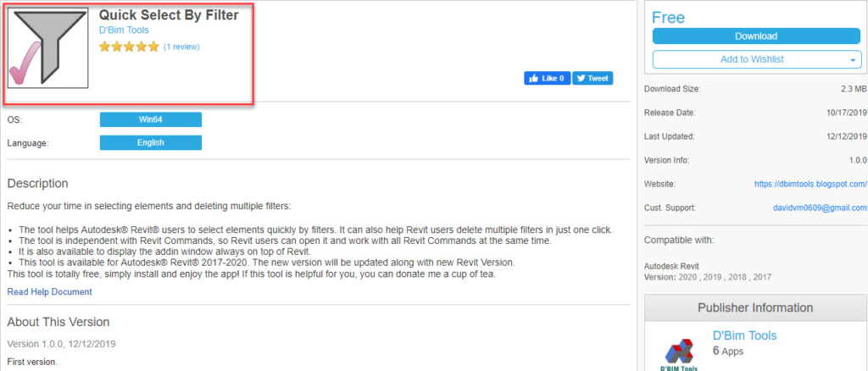Click the blue Download button

(755, 36)
